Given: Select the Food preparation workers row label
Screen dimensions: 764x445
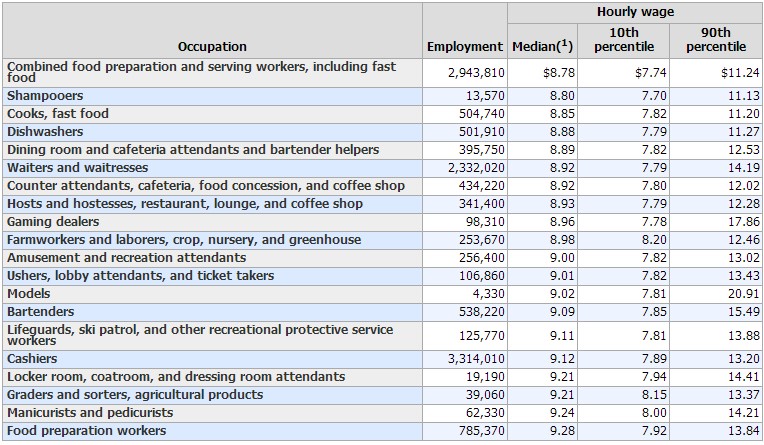Looking at the screenshot, I should 87,430.
